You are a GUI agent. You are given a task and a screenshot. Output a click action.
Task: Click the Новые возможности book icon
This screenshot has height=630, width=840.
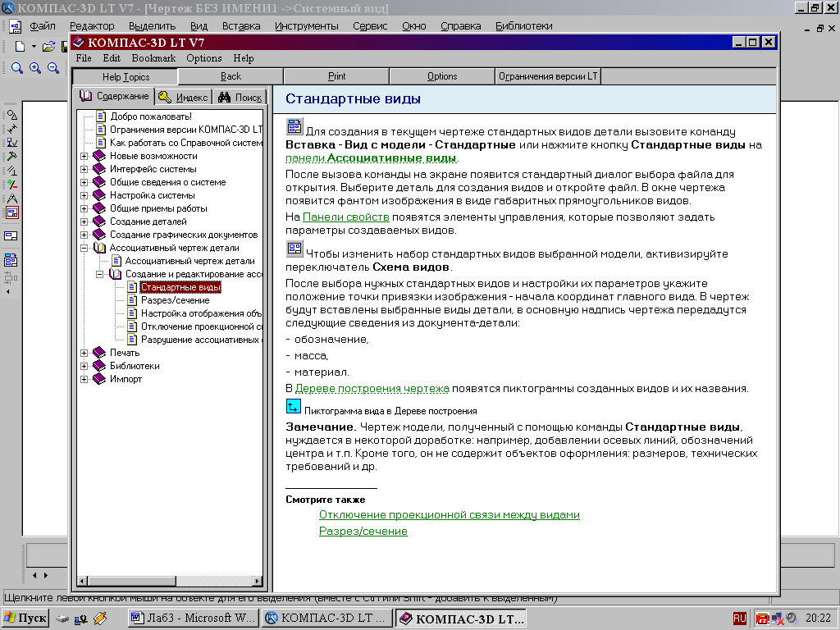click(x=99, y=156)
